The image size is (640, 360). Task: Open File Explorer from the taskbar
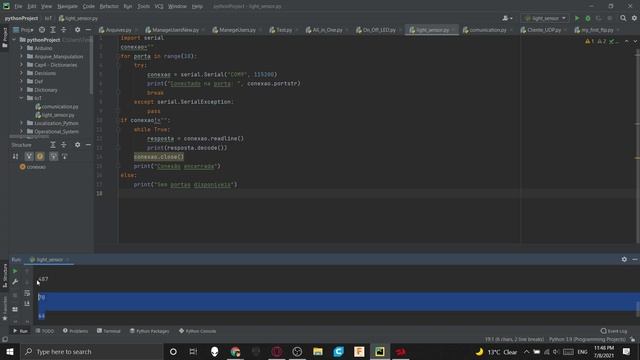tap(318, 351)
